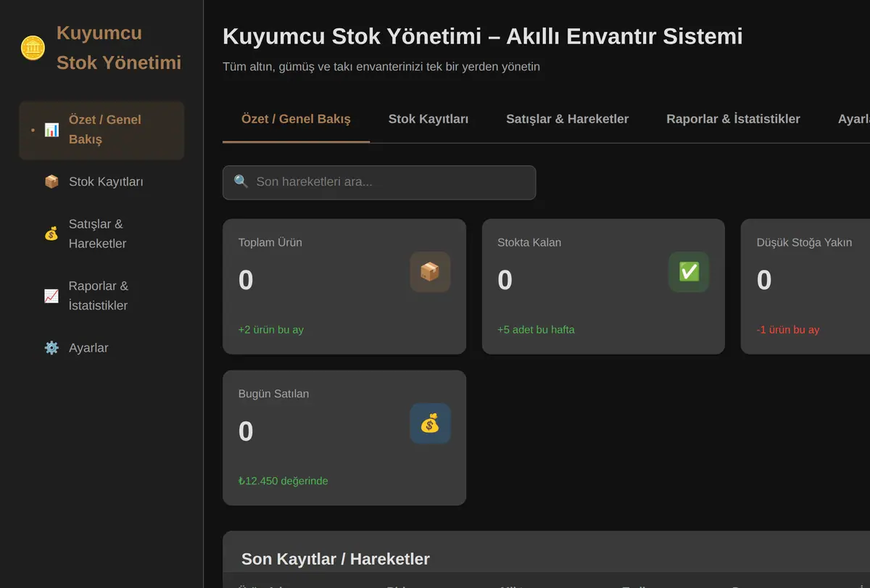
Task: Click the 0 value in the Düşük Stoğa Yakın card
Action: click(764, 280)
